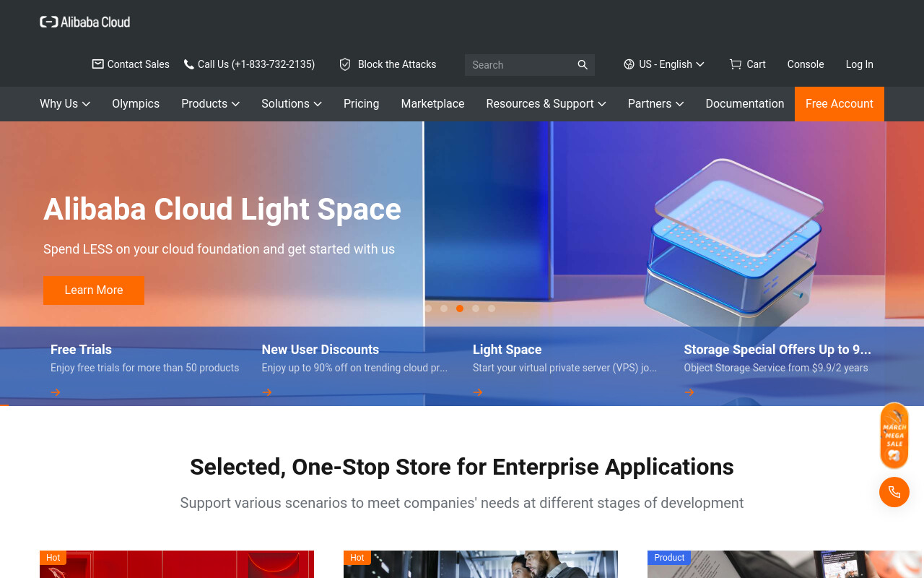Select the second carousel dot
This screenshot has width=924, height=578.
444,309
